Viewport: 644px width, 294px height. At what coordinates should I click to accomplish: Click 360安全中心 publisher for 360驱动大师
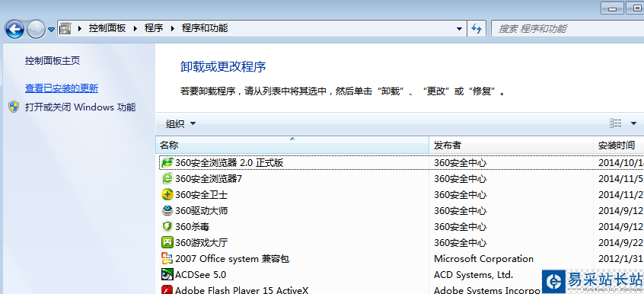pos(460,211)
